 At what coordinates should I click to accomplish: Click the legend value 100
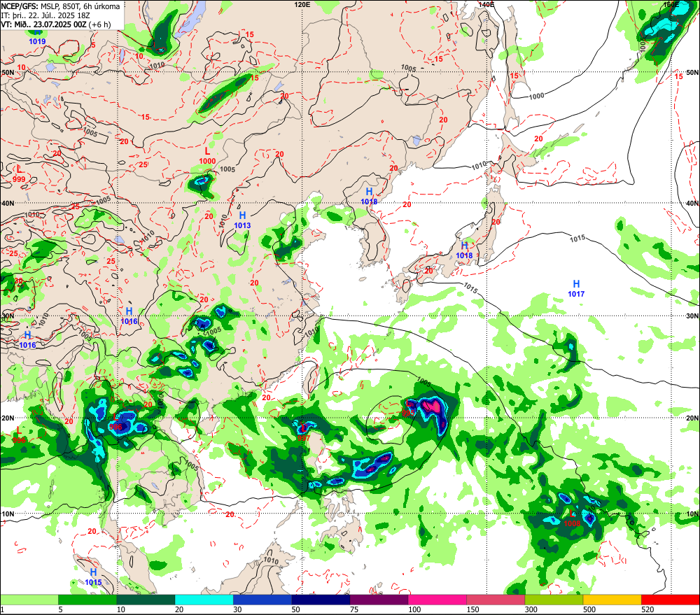point(414,609)
